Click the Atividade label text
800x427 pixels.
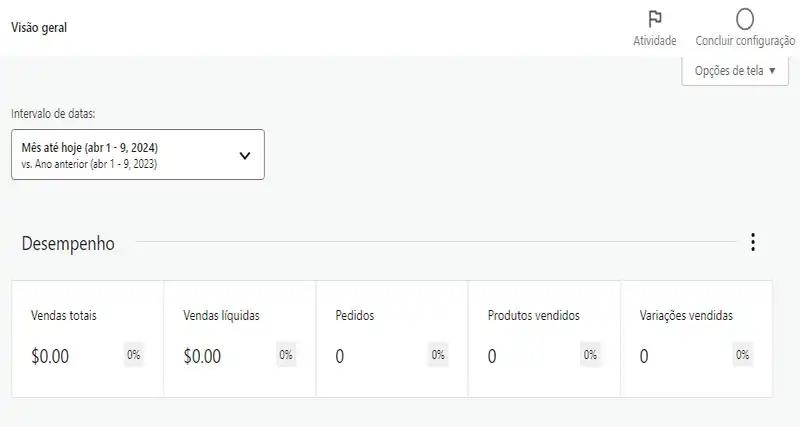click(655, 41)
